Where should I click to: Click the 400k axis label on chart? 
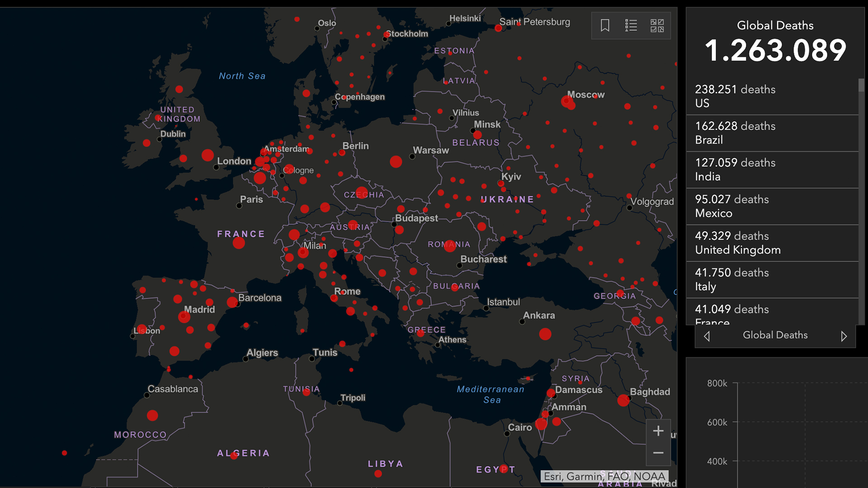[x=717, y=461]
